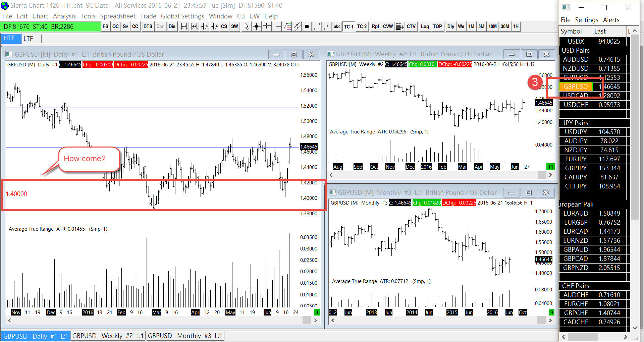Switch to GBPUSD Monthly #3 bottom tab
This screenshot has width=644, height=342.
[x=185, y=336]
